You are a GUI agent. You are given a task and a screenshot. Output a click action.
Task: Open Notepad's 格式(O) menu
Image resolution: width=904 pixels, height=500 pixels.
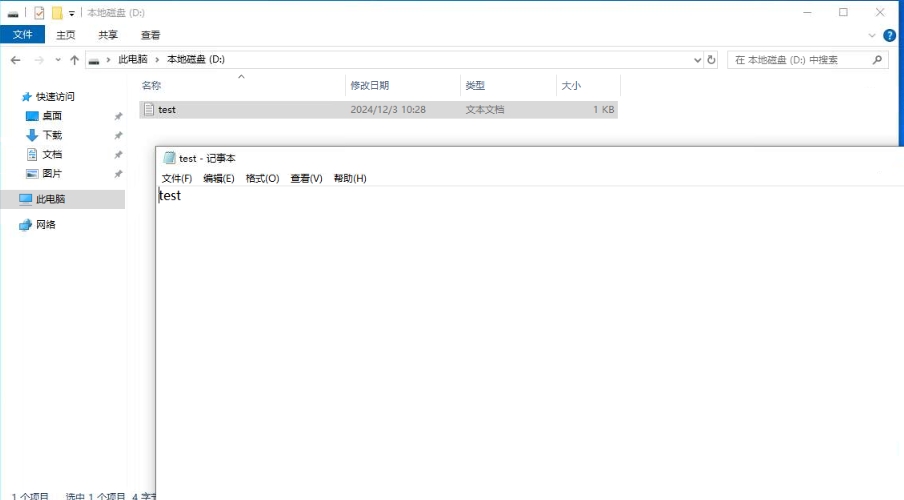pos(262,178)
